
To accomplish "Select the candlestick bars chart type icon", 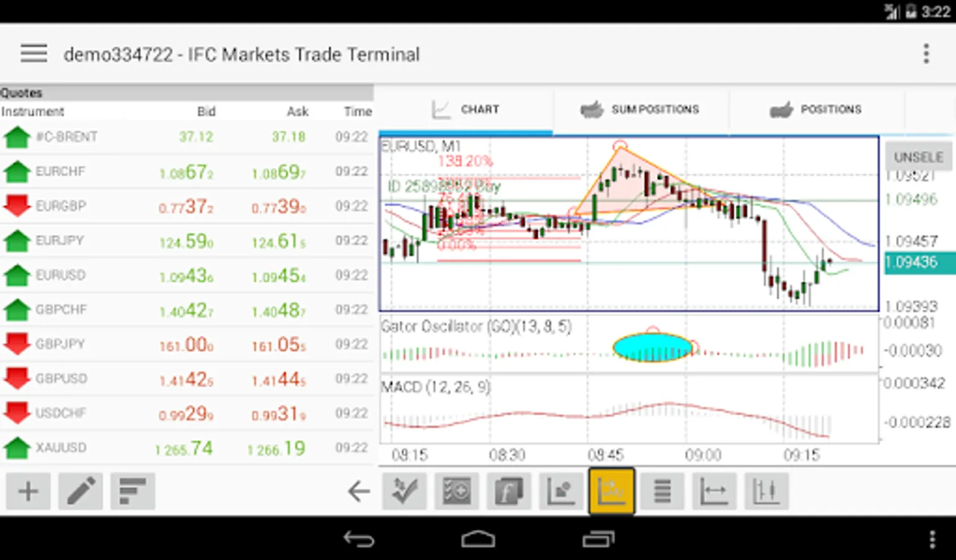I will click(x=766, y=492).
